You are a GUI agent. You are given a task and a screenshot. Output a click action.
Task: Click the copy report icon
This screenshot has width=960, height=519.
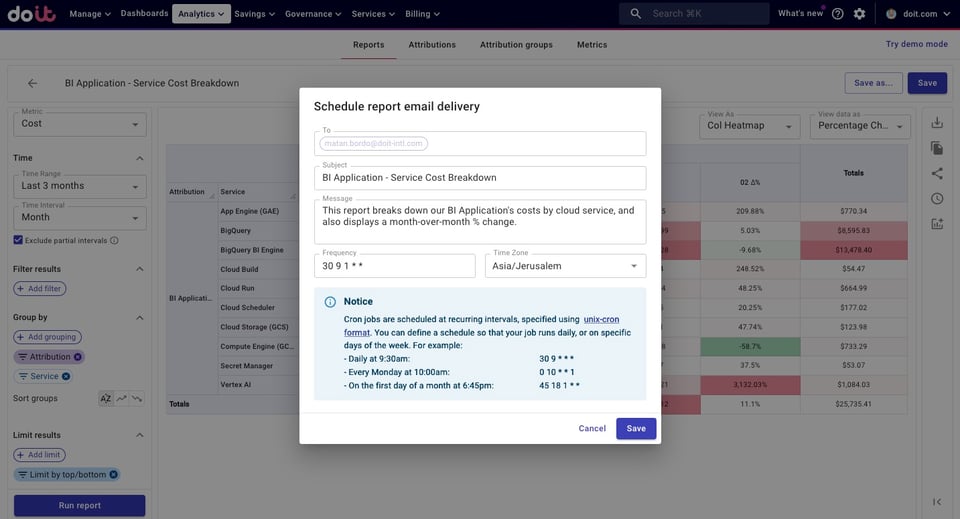tap(937, 148)
